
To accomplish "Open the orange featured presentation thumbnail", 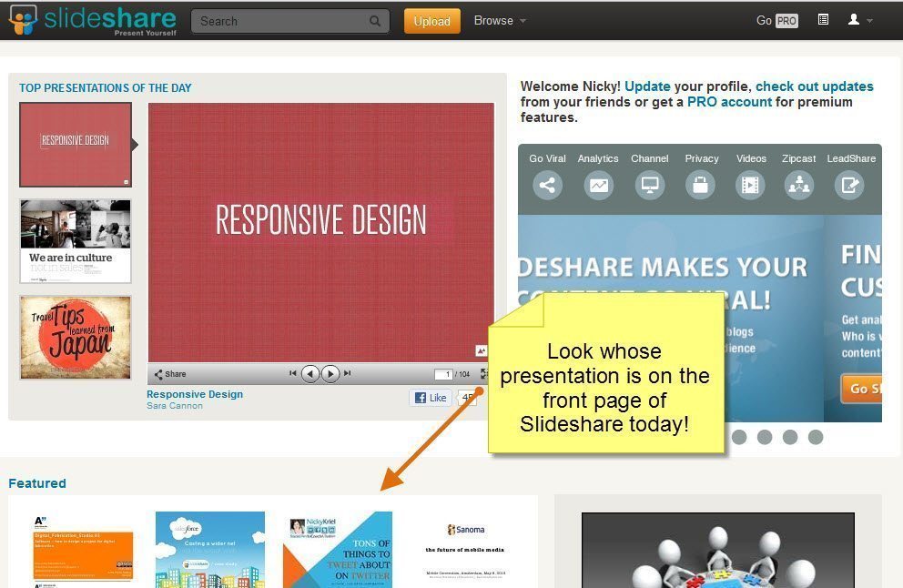I will click(x=83, y=550).
